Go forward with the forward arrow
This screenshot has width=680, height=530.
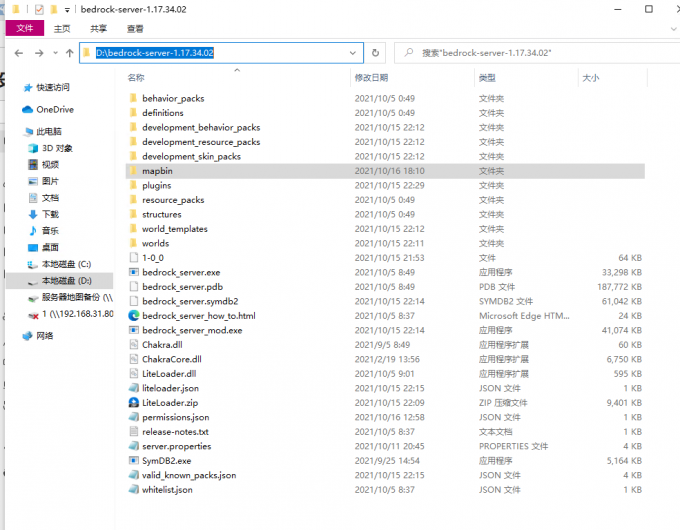39,53
